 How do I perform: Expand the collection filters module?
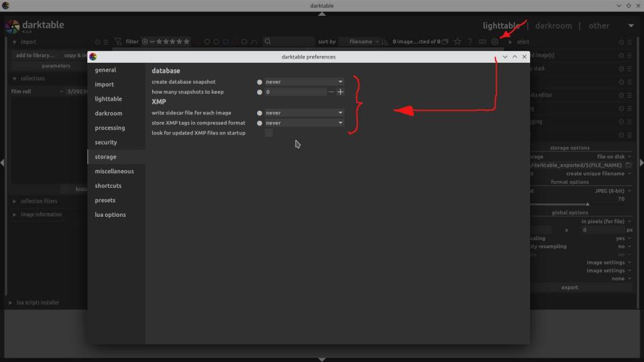point(14,201)
